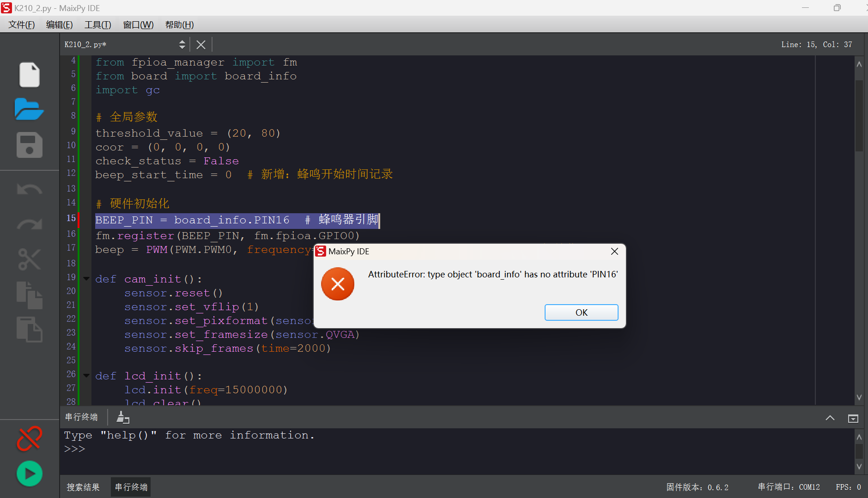Create a new file with the blank-page icon
The height and width of the screenshot is (498, 868).
pos(30,74)
